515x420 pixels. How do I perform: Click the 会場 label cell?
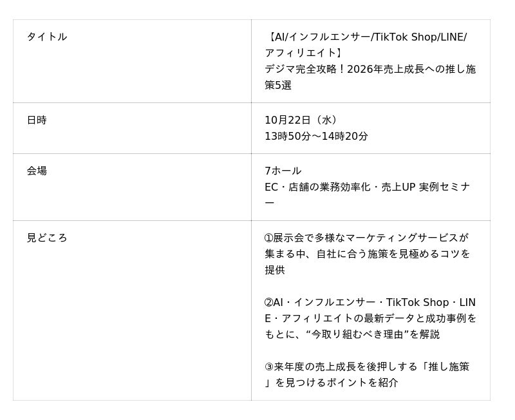[x=37, y=171]
